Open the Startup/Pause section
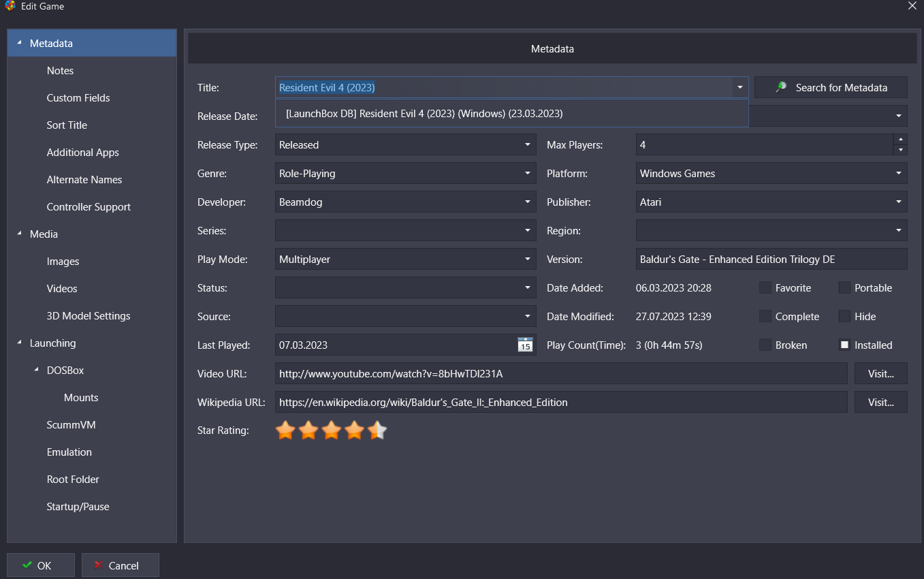This screenshot has width=924, height=579. point(78,506)
